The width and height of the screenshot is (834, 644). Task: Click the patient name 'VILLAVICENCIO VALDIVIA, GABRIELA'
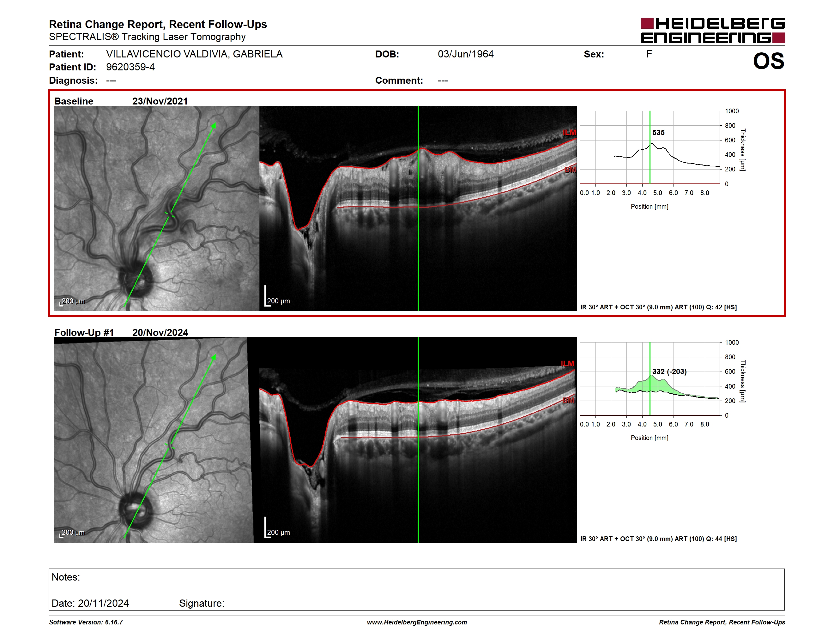tap(194, 54)
